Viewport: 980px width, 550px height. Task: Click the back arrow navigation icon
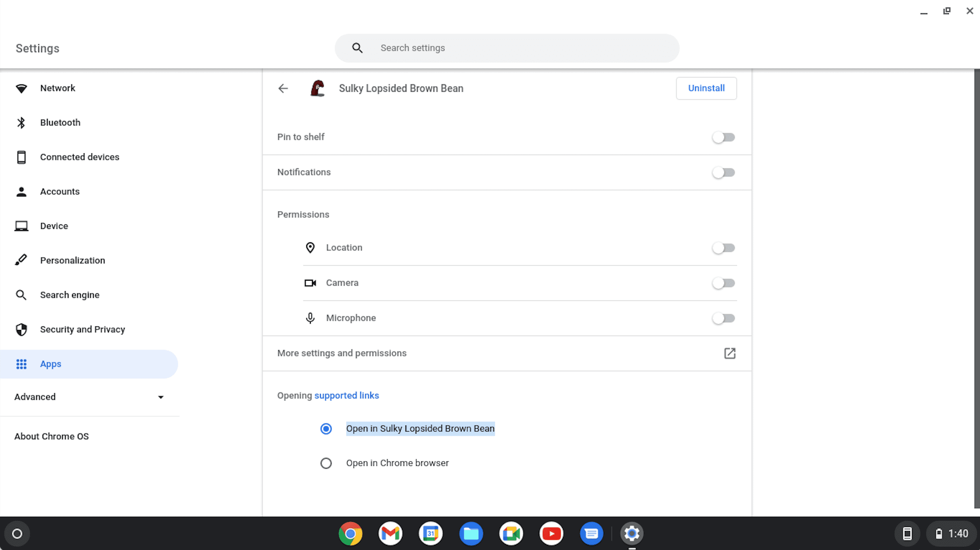click(283, 88)
